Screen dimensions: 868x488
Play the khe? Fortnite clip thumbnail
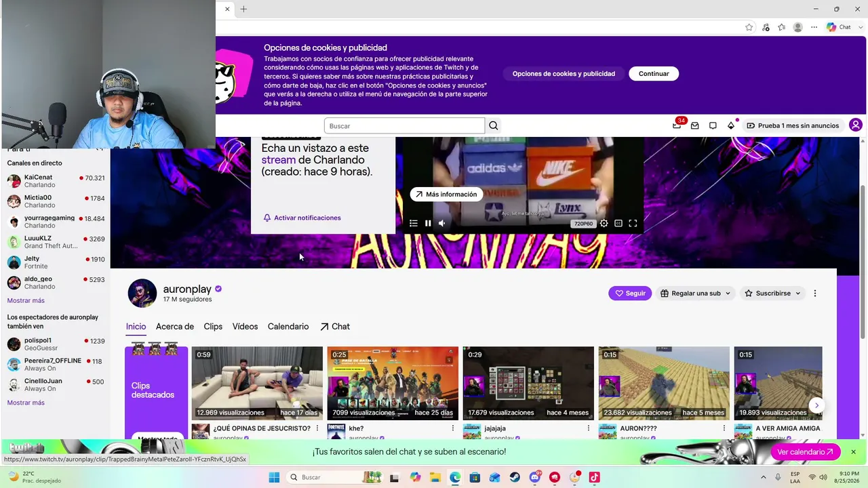(393, 384)
